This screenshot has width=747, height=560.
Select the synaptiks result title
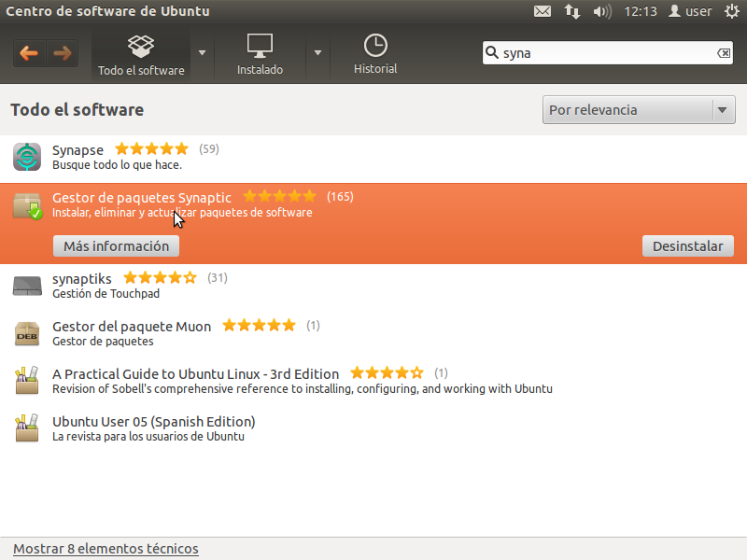tap(82, 278)
